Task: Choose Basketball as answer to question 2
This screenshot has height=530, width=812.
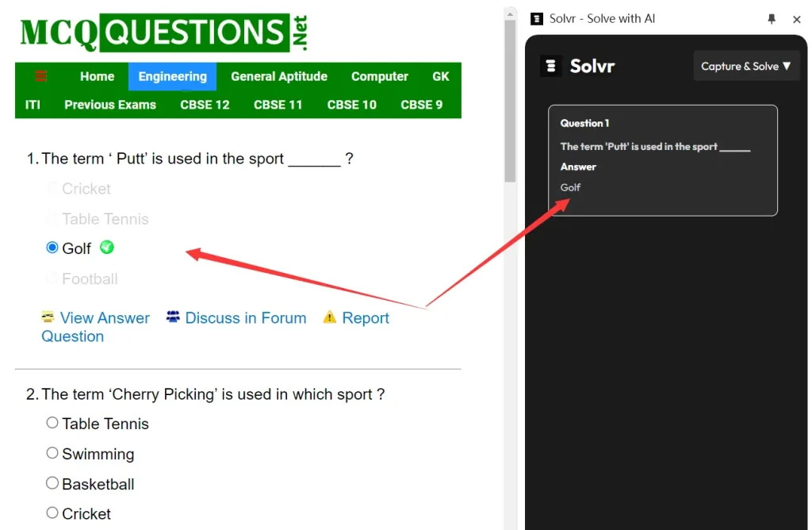Action: click(x=52, y=482)
